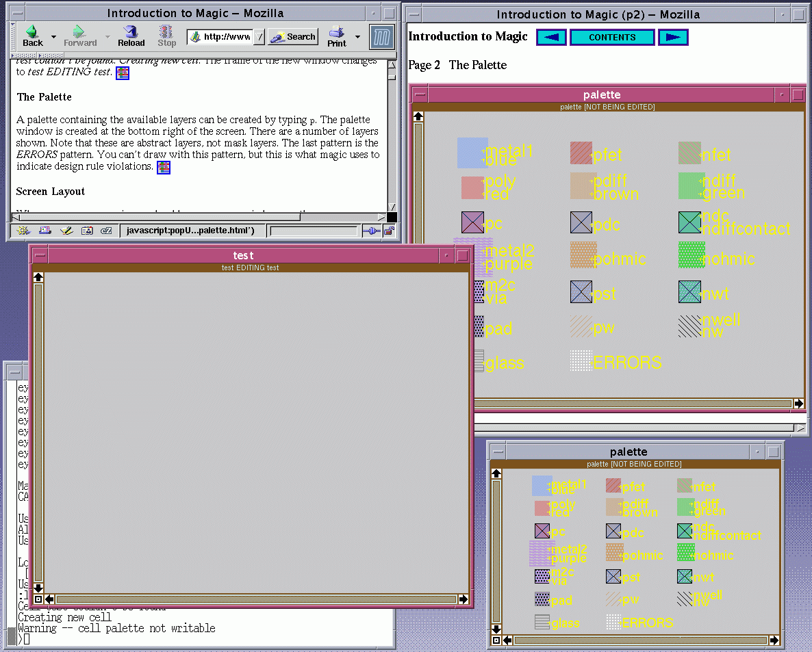Click right arrow in test window bottom scrollbar
The height and width of the screenshot is (652, 812).
tap(463, 599)
